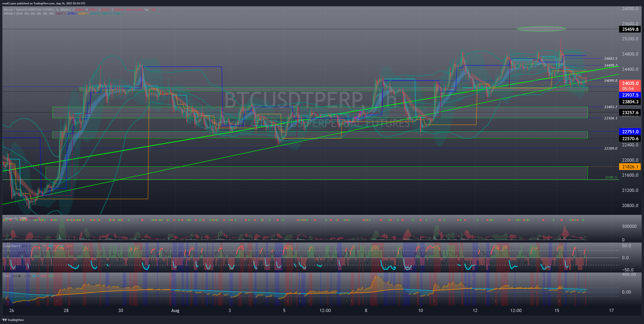This screenshot has height=324, width=644.
Task: Click the TradingView logo at bottom left
Action: (13, 320)
